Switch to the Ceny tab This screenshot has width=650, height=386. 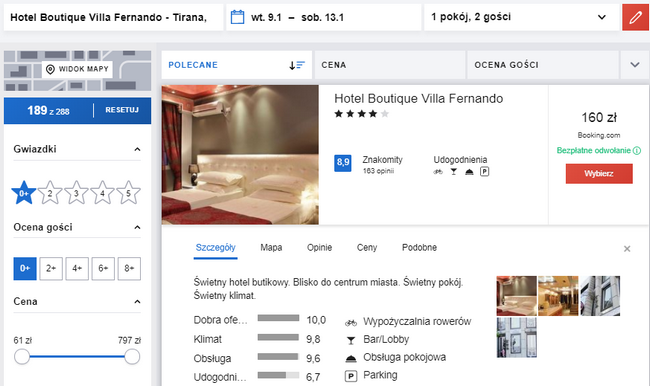(x=367, y=248)
